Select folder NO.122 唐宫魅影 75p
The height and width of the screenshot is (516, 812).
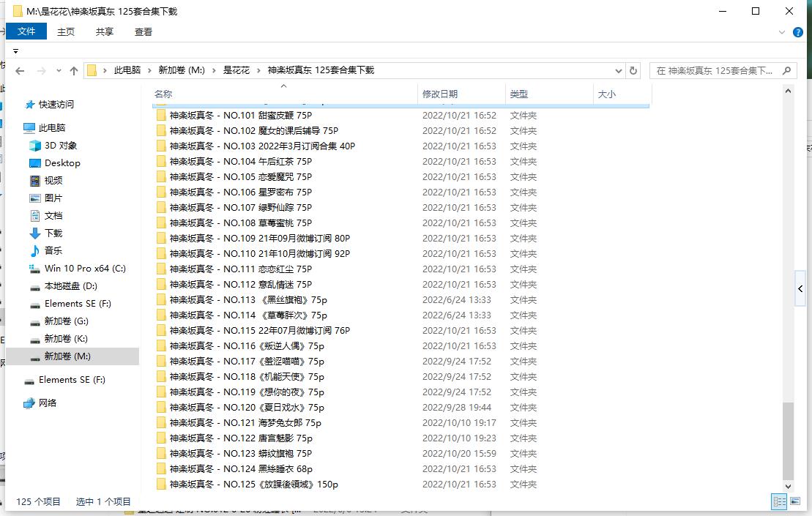click(241, 438)
